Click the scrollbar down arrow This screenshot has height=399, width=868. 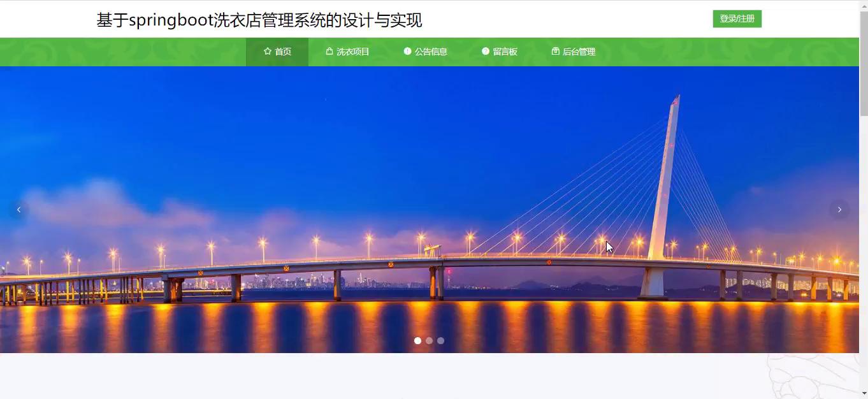[x=864, y=394]
